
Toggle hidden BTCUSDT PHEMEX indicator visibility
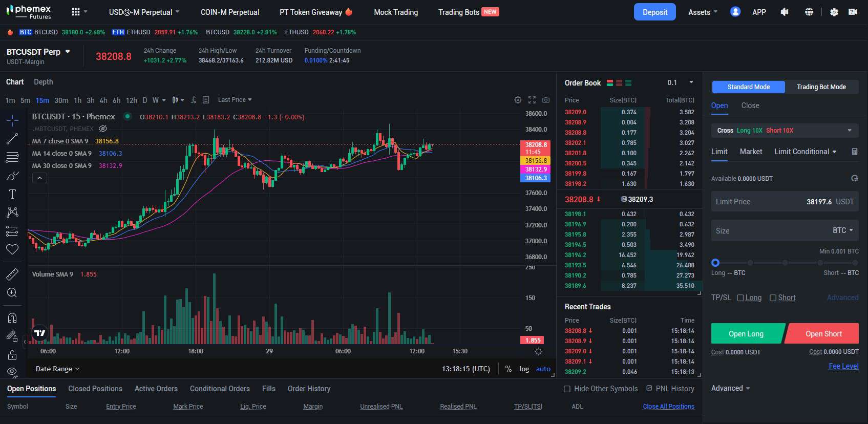pos(103,129)
